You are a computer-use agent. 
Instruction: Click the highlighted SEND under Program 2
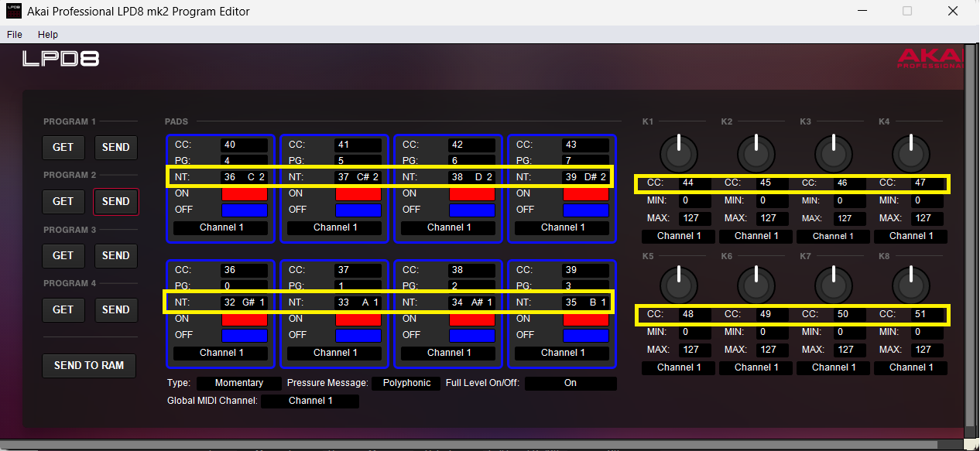[x=116, y=201]
